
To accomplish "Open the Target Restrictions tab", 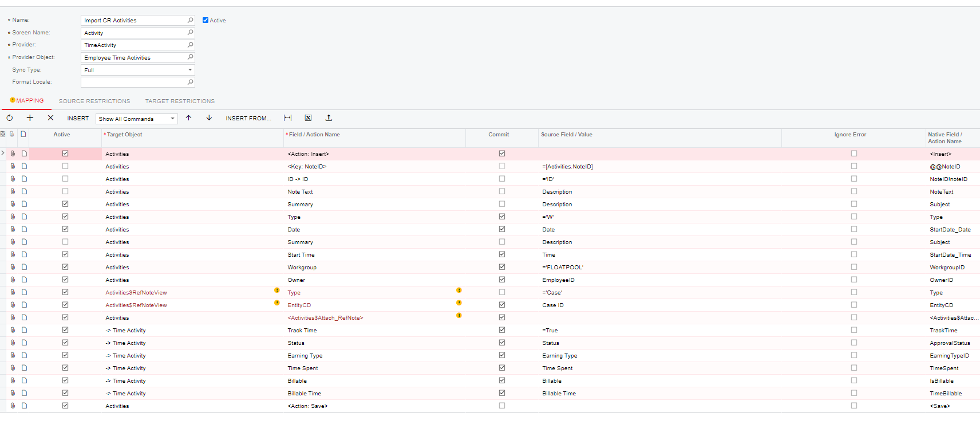I will (180, 101).
